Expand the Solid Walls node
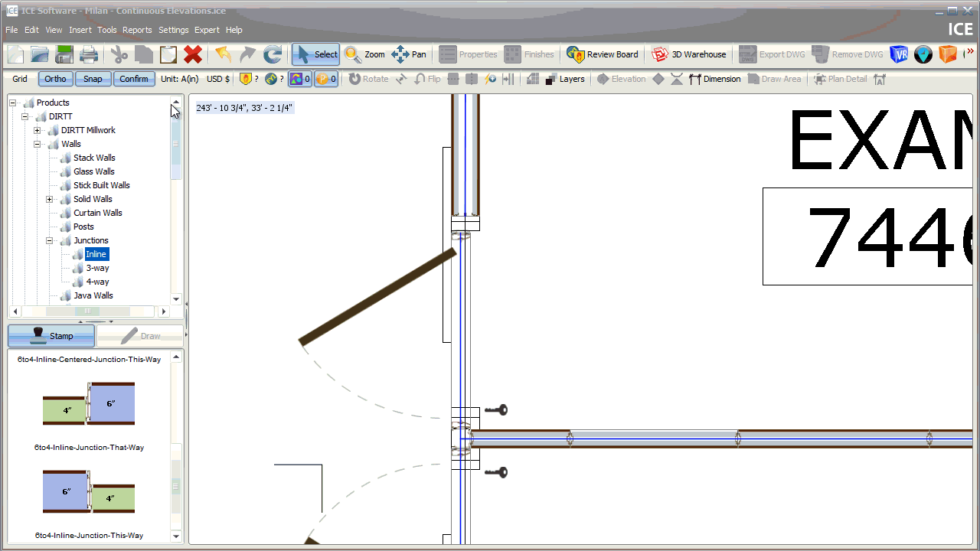Image resolution: width=980 pixels, height=551 pixels. pos(49,199)
